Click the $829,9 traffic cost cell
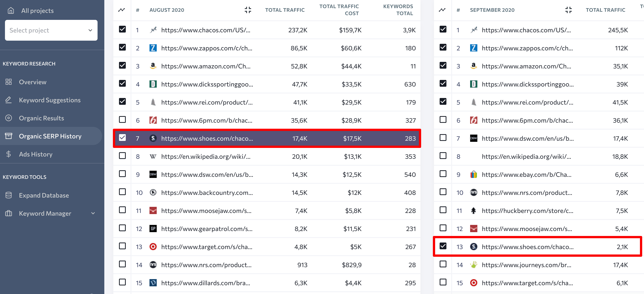Viewport: 644px width, 294px height. pyautogui.click(x=352, y=265)
